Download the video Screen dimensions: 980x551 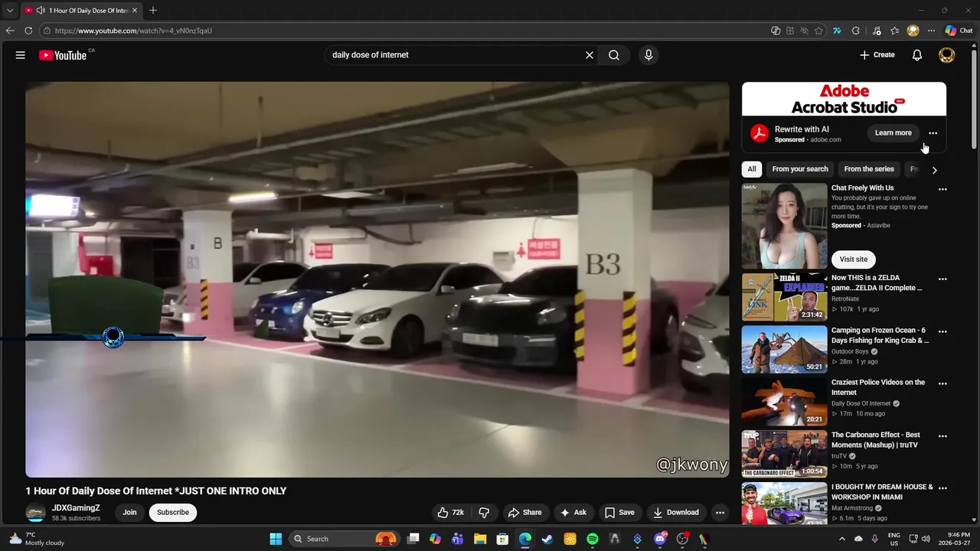[x=675, y=513]
